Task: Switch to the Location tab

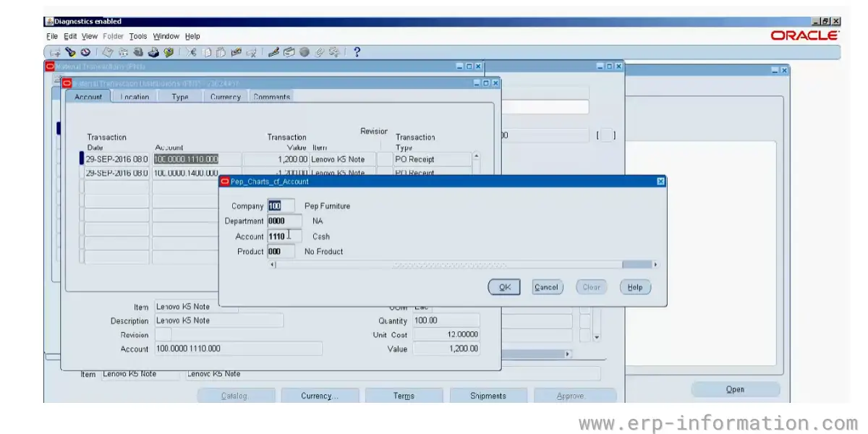Action: pyautogui.click(x=135, y=97)
